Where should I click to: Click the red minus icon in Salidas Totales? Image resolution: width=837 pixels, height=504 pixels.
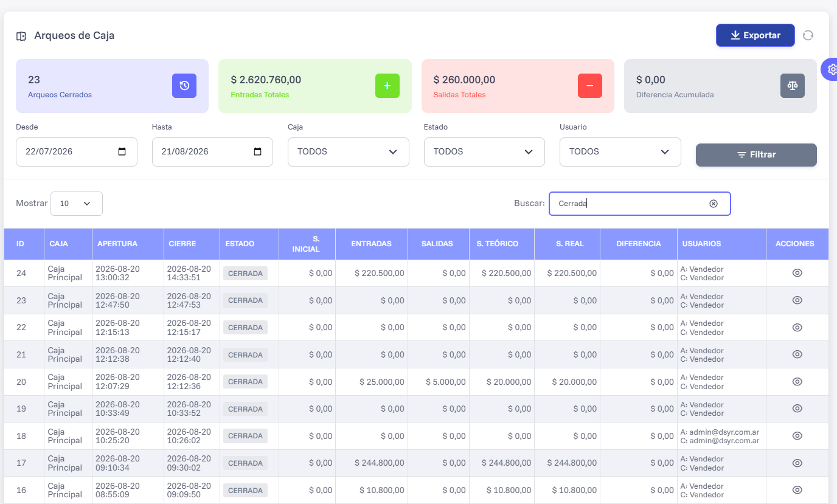tap(590, 86)
